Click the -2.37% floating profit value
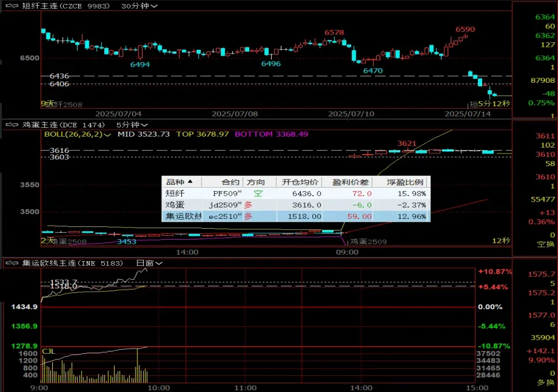 point(412,205)
